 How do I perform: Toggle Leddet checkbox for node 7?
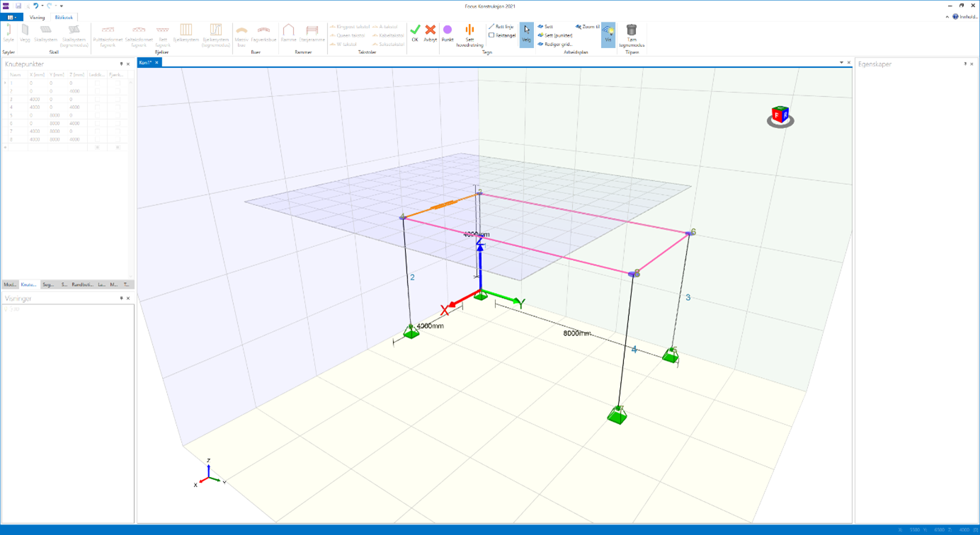pyautogui.click(x=98, y=131)
